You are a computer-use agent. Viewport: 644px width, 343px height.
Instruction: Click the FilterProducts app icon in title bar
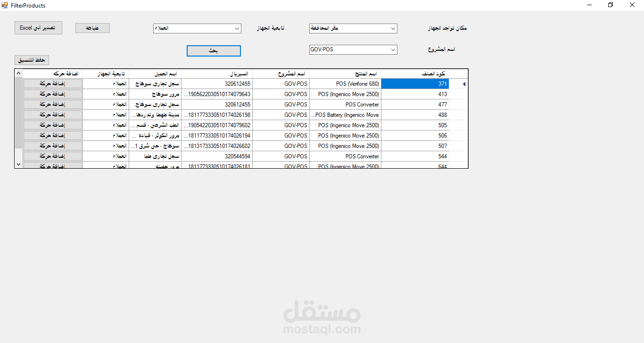click(x=5, y=5)
